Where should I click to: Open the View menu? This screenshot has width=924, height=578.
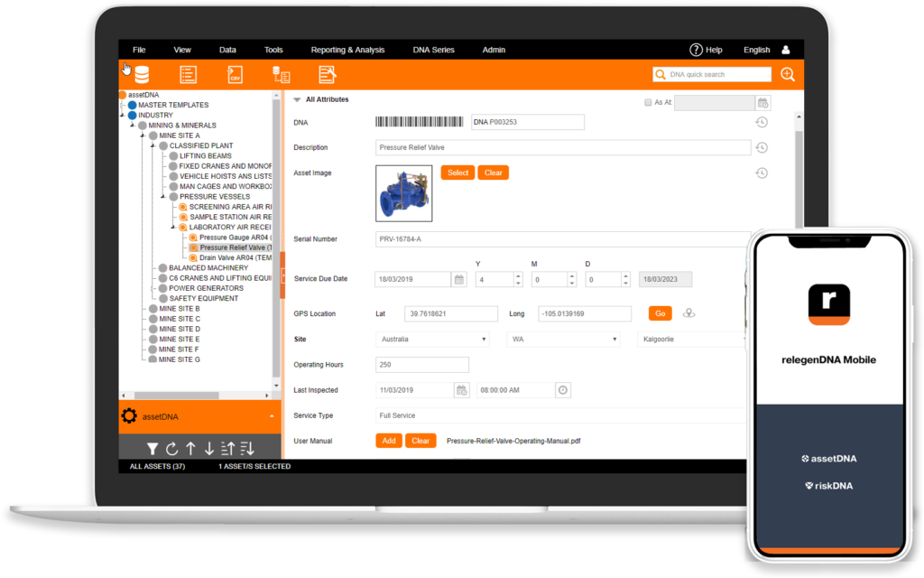tap(182, 50)
